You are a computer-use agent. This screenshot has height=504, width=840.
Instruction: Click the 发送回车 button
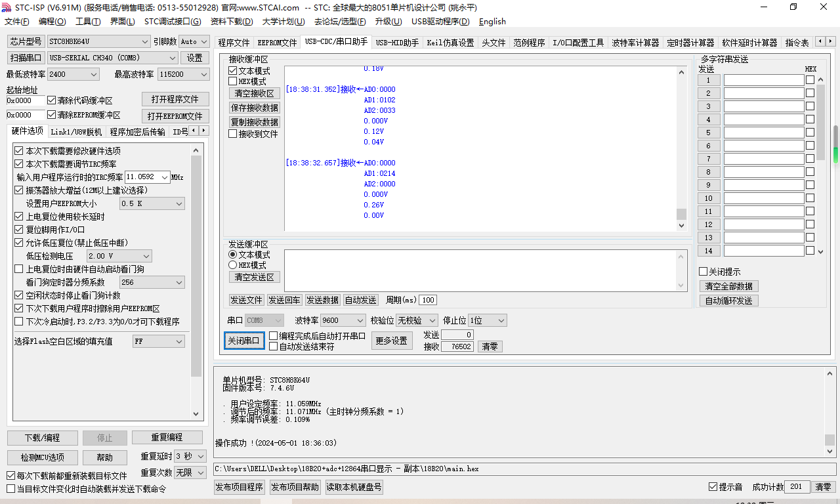285,300
